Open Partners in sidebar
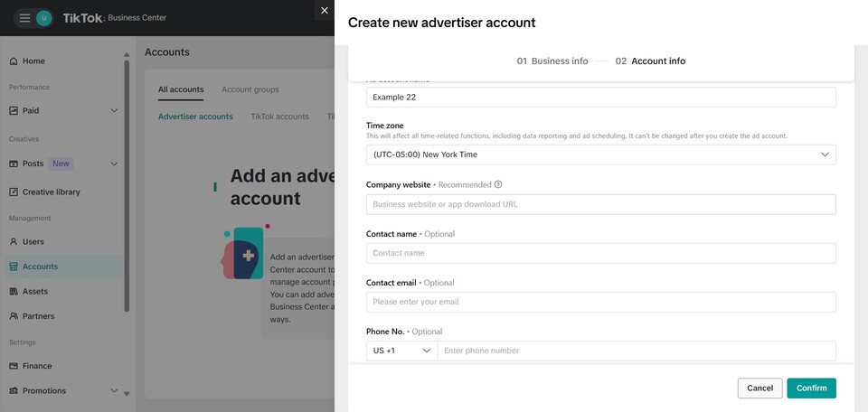 (38, 316)
